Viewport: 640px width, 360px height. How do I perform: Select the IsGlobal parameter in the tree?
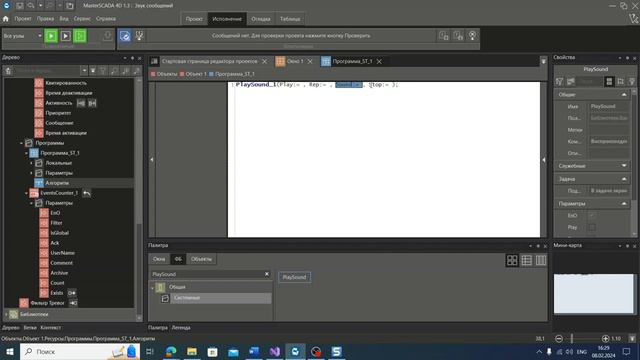(x=60, y=233)
